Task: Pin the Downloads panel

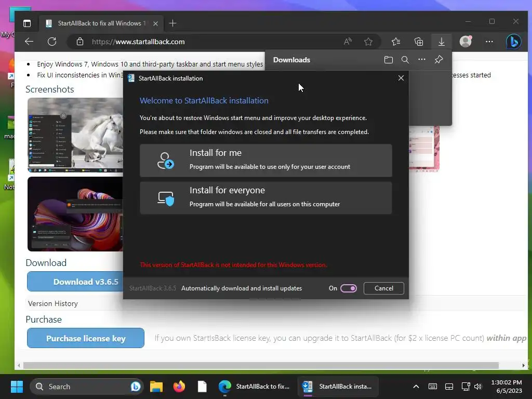Action: point(438,60)
